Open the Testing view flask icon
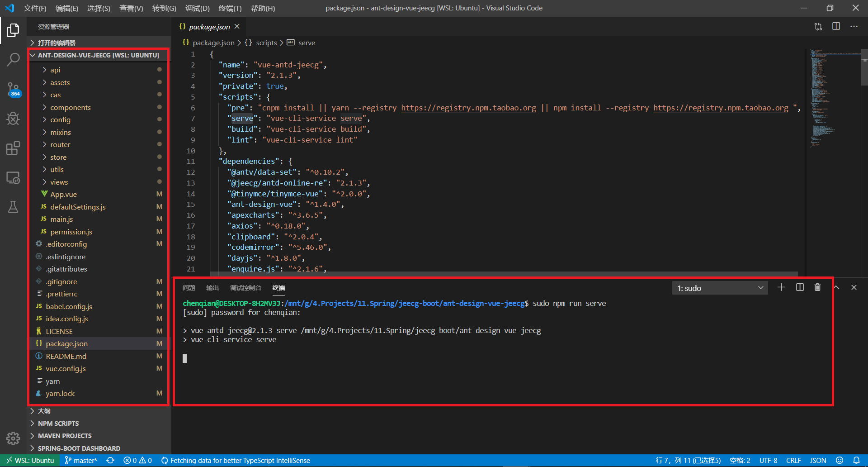This screenshot has height=467, width=868. pyautogui.click(x=13, y=207)
